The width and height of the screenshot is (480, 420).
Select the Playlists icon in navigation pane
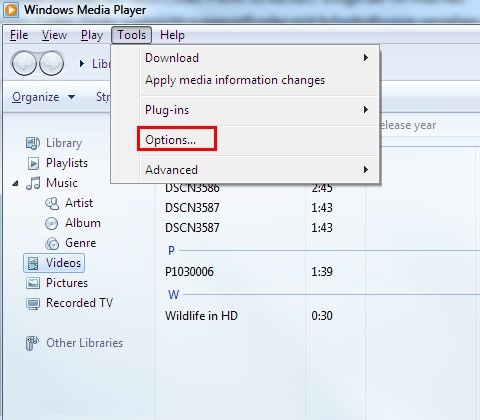(x=33, y=163)
